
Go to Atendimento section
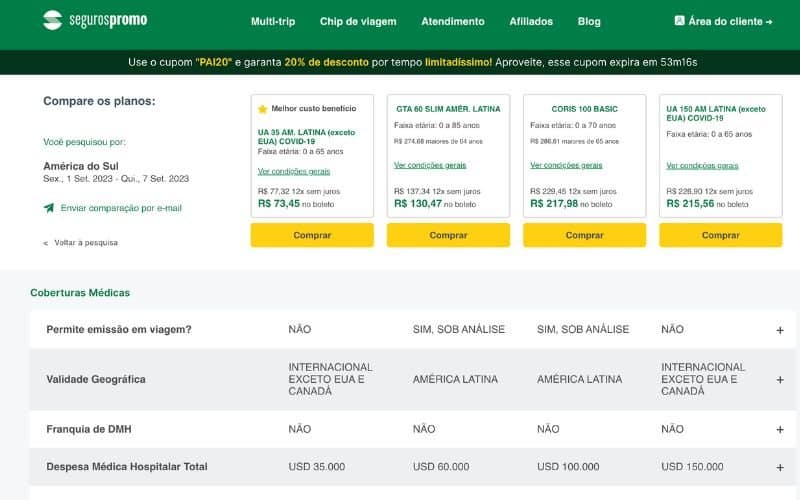(x=453, y=21)
